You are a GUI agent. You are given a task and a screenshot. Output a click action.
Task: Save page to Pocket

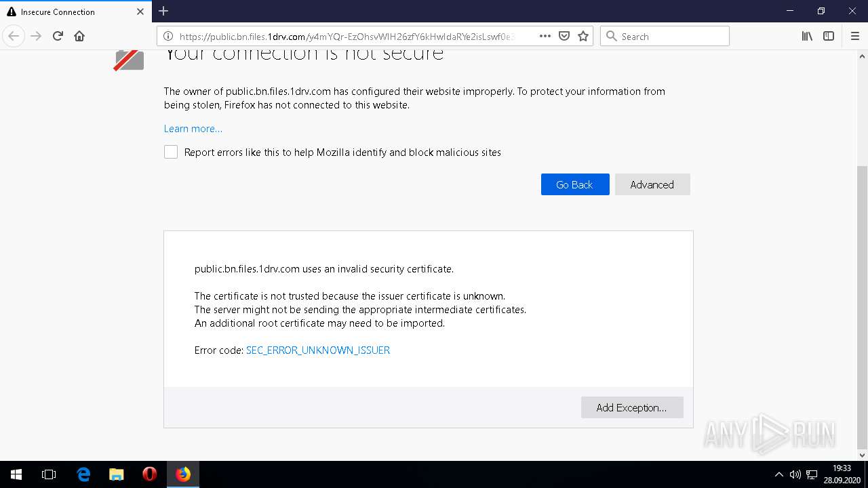tap(564, 36)
